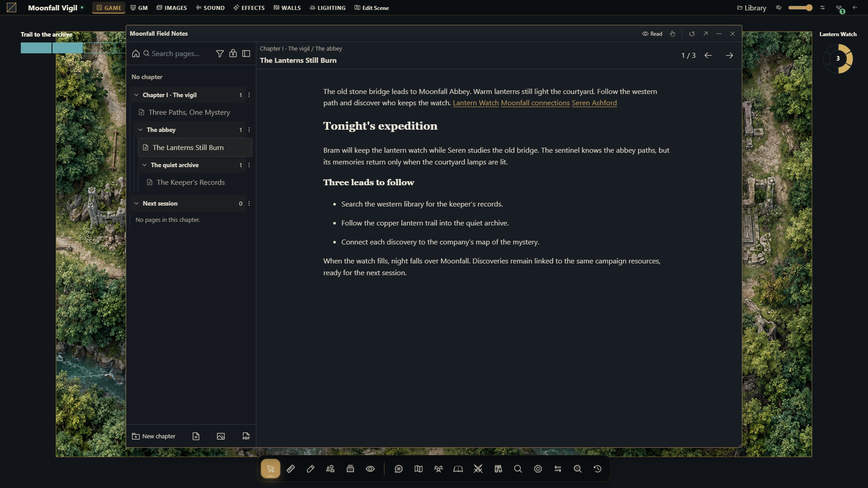Pop out the notes window
Viewport: 868px width, 488px height.
point(705,33)
